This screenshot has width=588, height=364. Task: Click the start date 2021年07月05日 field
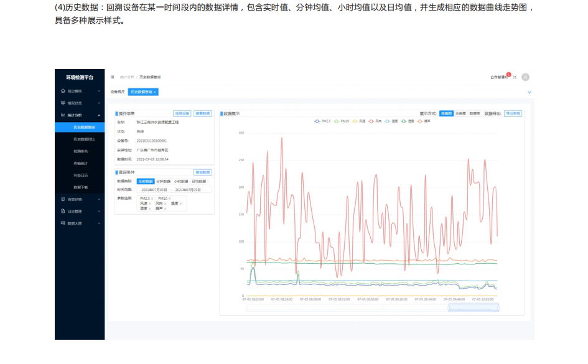pyautogui.click(x=154, y=190)
